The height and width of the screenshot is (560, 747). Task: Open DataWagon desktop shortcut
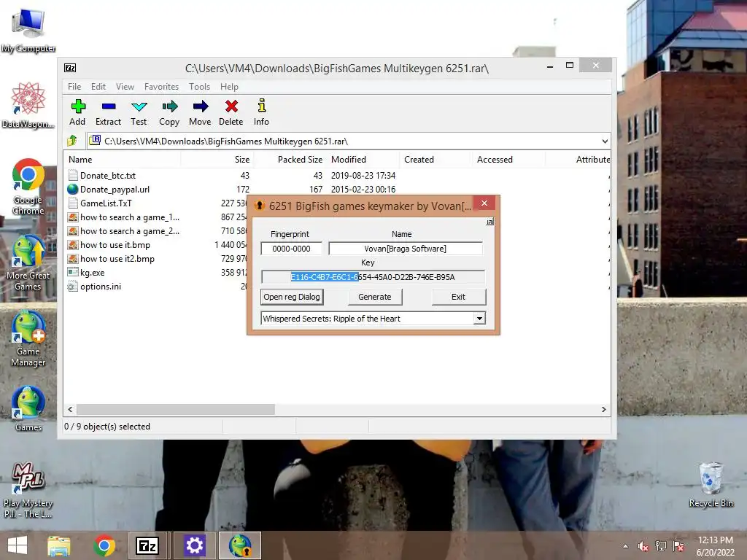(28, 105)
